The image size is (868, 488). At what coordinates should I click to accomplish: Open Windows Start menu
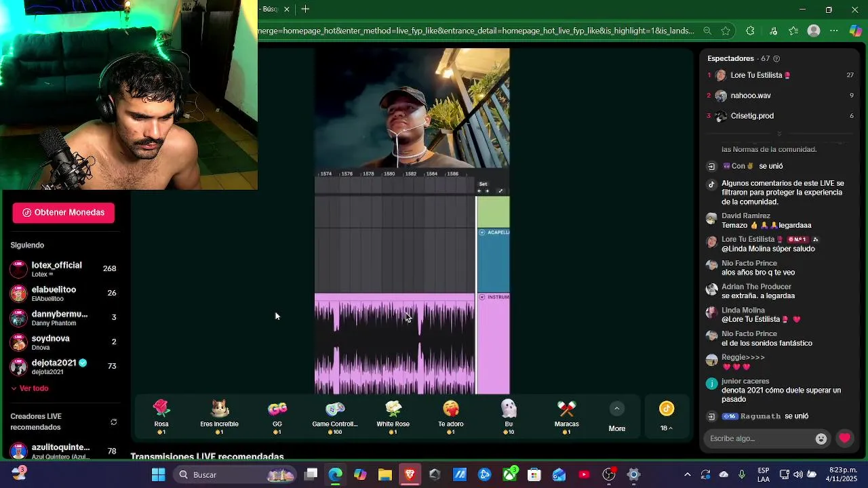click(158, 474)
